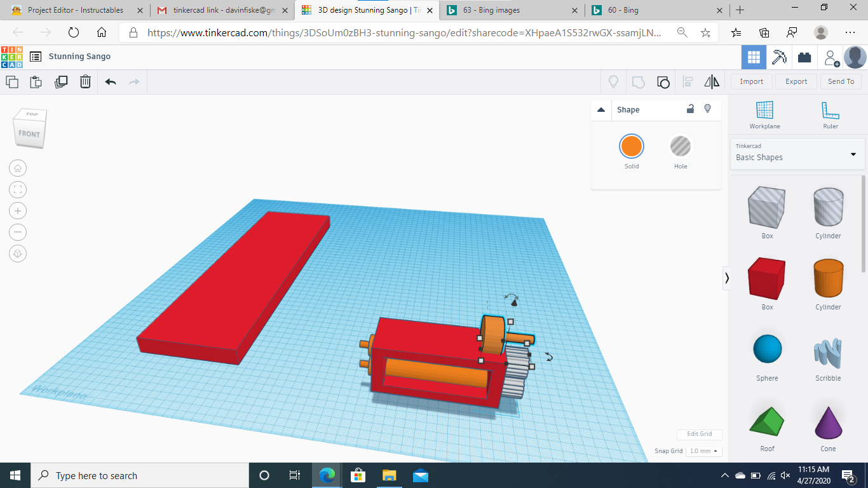Click the Mirror tool icon
Image resolution: width=868 pixels, height=488 pixels.
point(712,81)
